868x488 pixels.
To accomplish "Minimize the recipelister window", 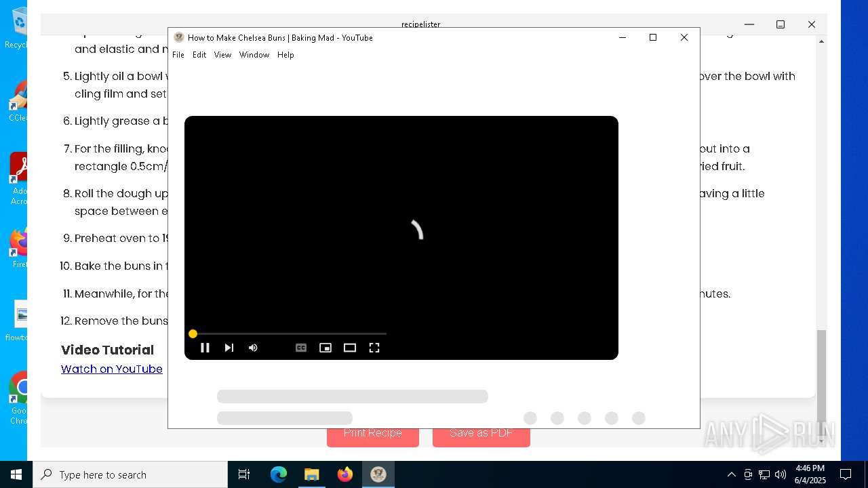I will [749, 24].
